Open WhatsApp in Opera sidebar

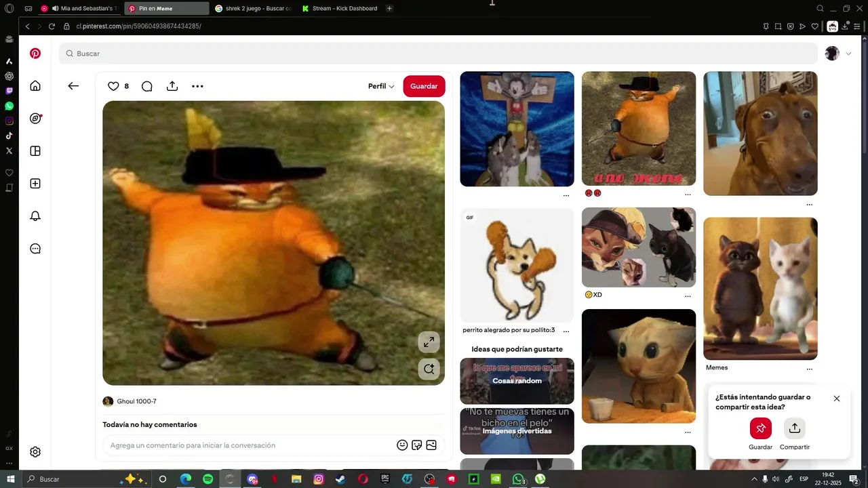click(9, 106)
